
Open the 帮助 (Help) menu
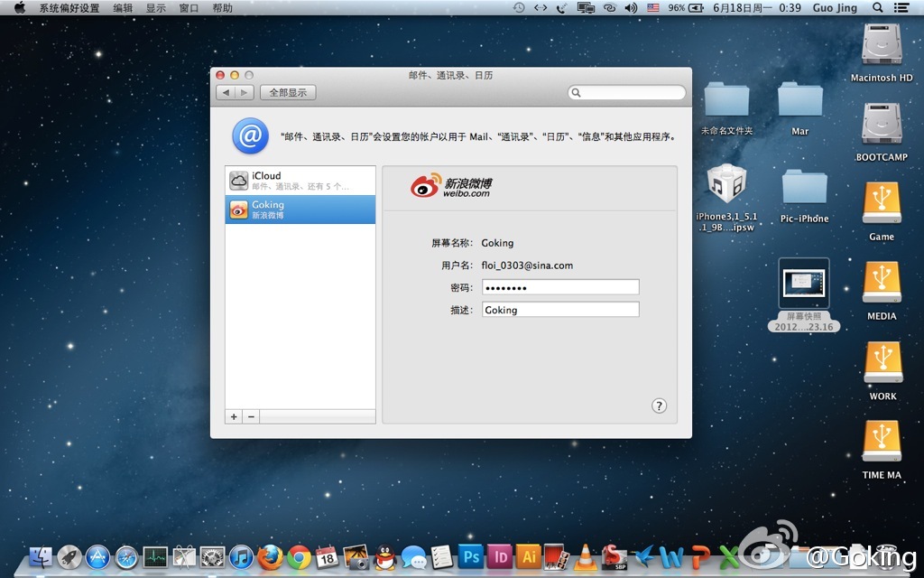tap(222, 7)
